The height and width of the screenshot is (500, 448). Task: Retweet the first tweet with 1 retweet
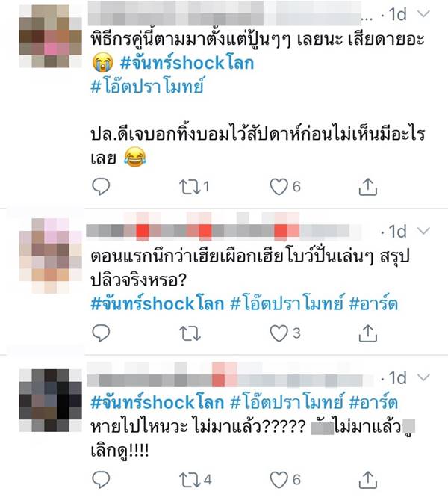pyautogui.click(x=190, y=187)
